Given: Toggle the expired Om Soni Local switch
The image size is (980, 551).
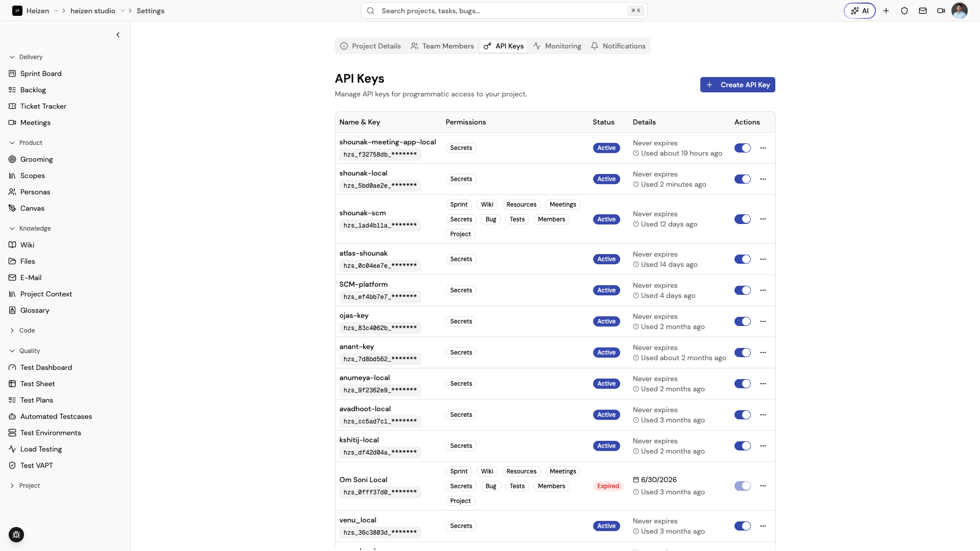Looking at the screenshot, I should 743,486.
